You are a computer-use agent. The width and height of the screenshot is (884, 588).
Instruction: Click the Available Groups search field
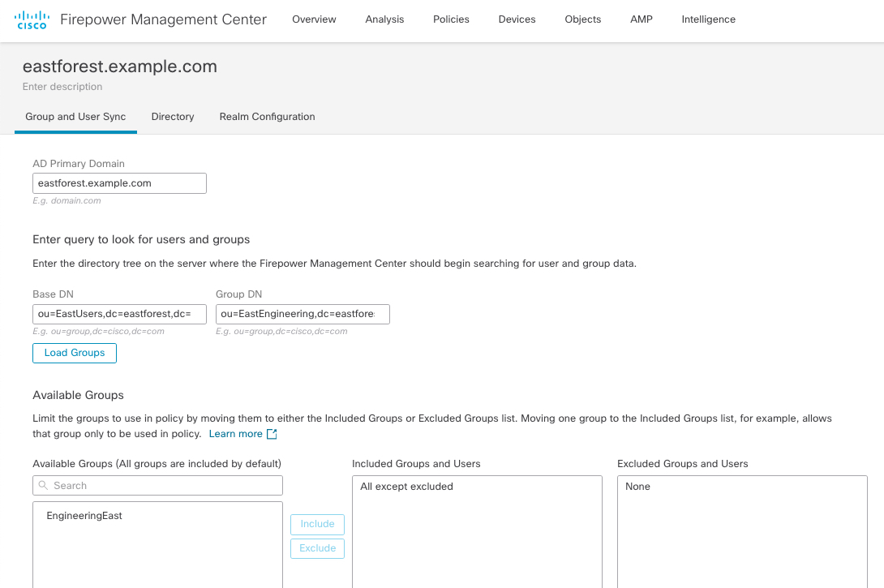tap(158, 485)
